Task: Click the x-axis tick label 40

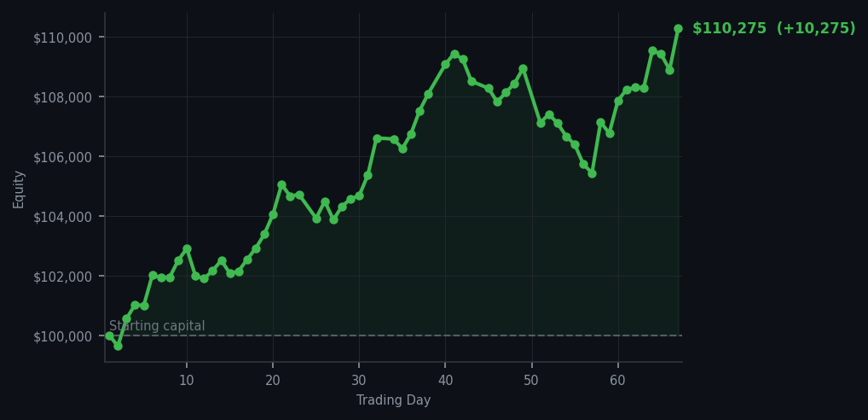Action: [446, 381]
